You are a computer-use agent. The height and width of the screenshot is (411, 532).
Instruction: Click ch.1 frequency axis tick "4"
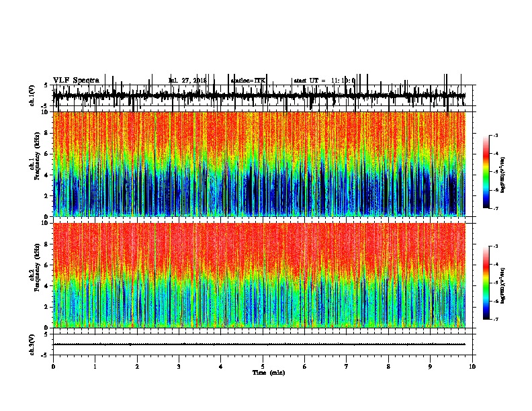pos(47,175)
